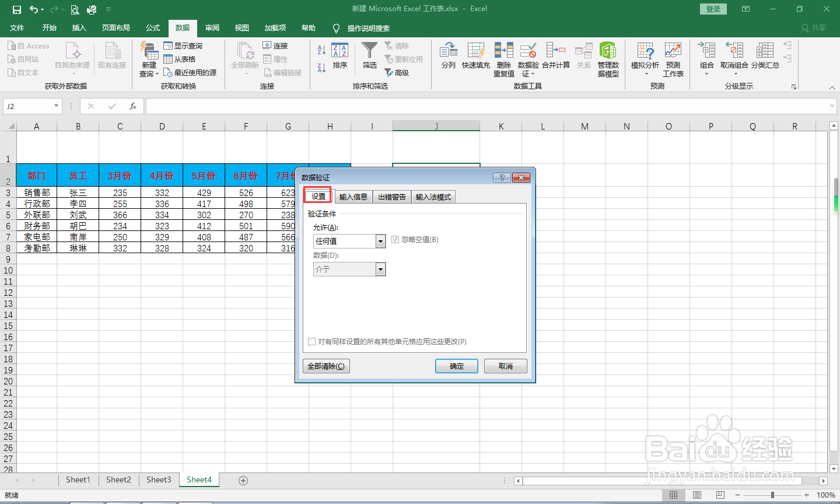Sort descending Z to A
840x504 pixels.
coord(321,68)
